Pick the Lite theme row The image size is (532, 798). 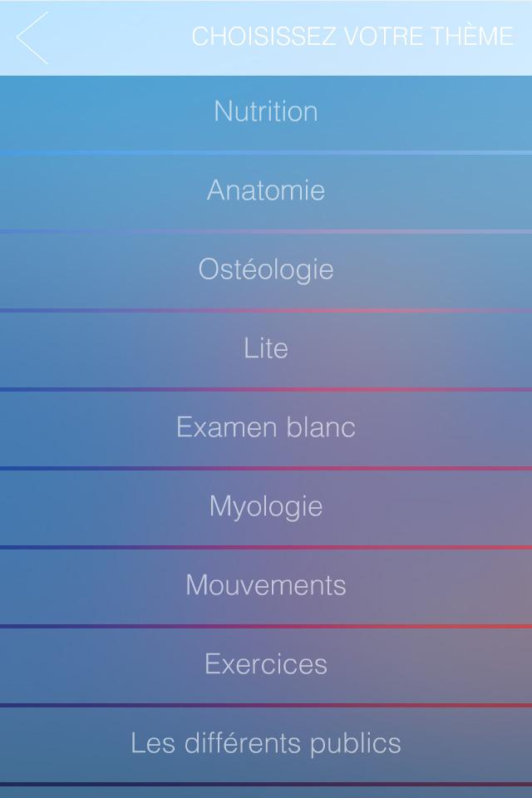click(266, 350)
